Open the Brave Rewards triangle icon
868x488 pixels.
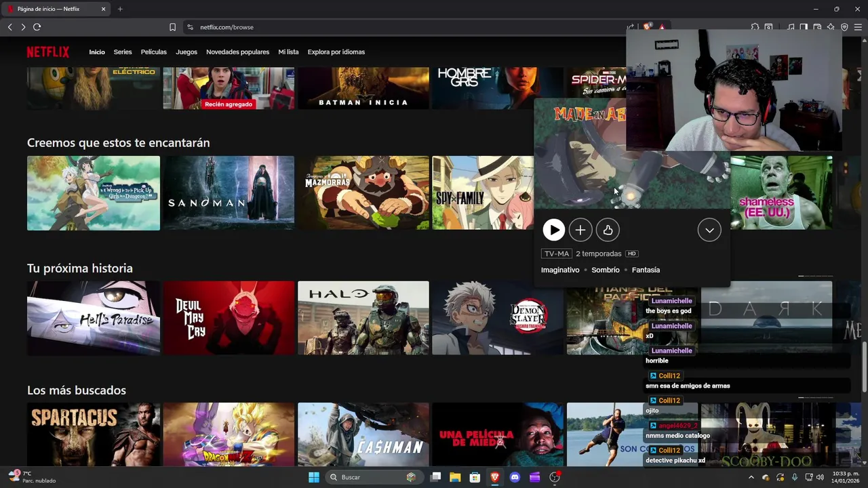pyautogui.click(x=662, y=27)
